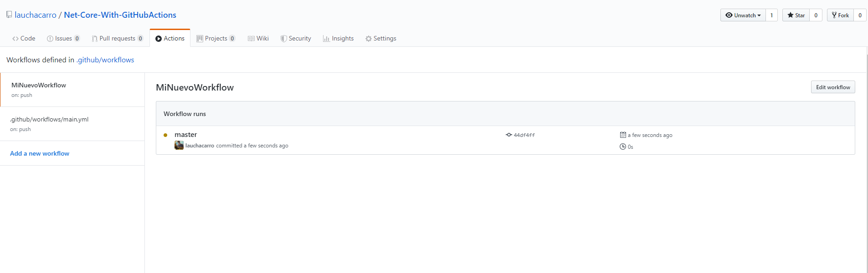Open the master workflow run

coord(185,134)
